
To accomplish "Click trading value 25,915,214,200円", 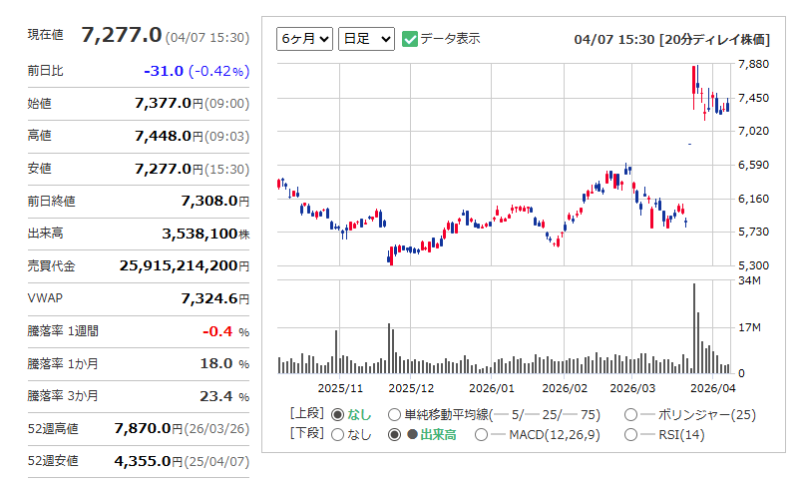I will (x=185, y=266).
